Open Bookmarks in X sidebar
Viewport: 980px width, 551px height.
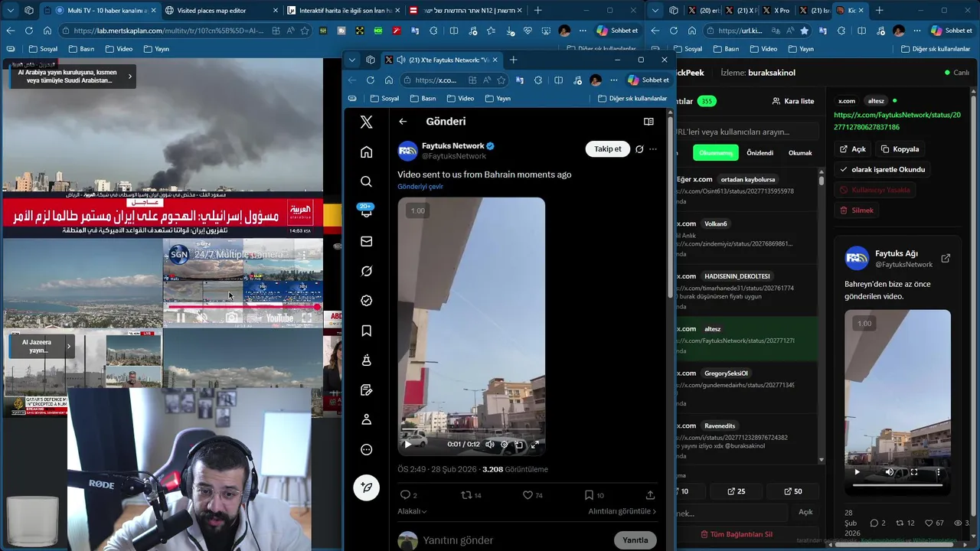pos(366,331)
